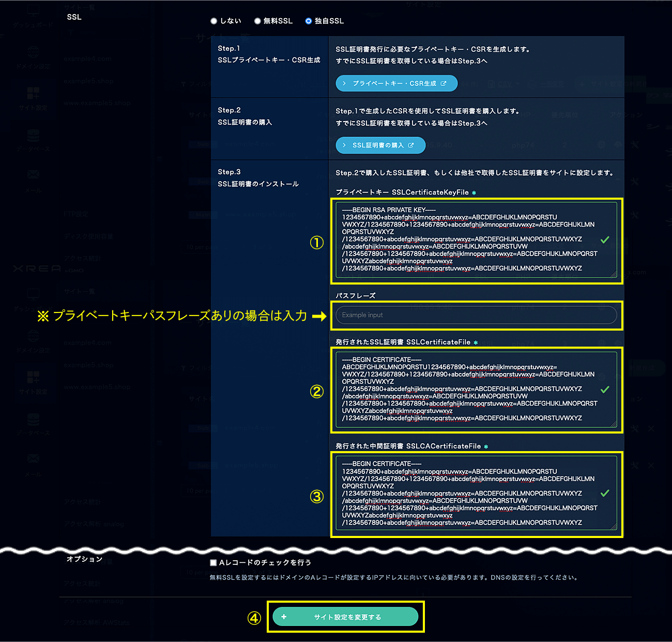Click green checkmark in the private key field
The height and width of the screenshot is (642, 672).
point(605,240)
